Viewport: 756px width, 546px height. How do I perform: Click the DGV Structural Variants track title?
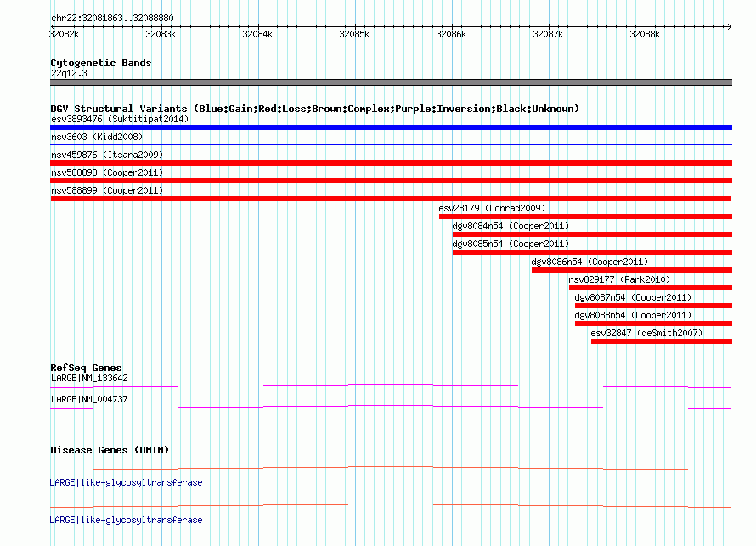pos(315,109)
